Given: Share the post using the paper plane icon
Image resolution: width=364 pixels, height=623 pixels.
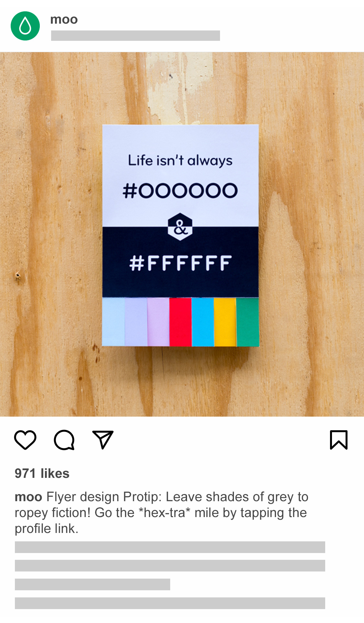Looking at the screenshot, I should [x=103, y=440].
